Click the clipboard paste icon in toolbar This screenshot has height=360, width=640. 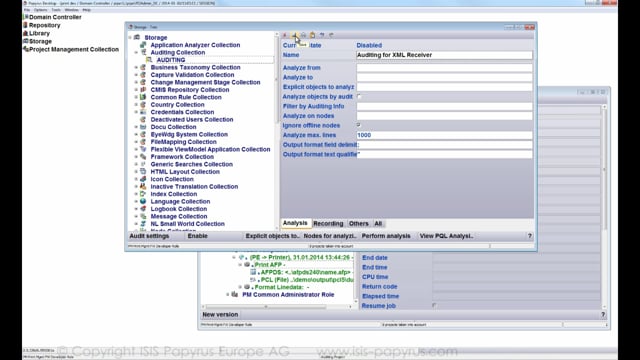313,36
